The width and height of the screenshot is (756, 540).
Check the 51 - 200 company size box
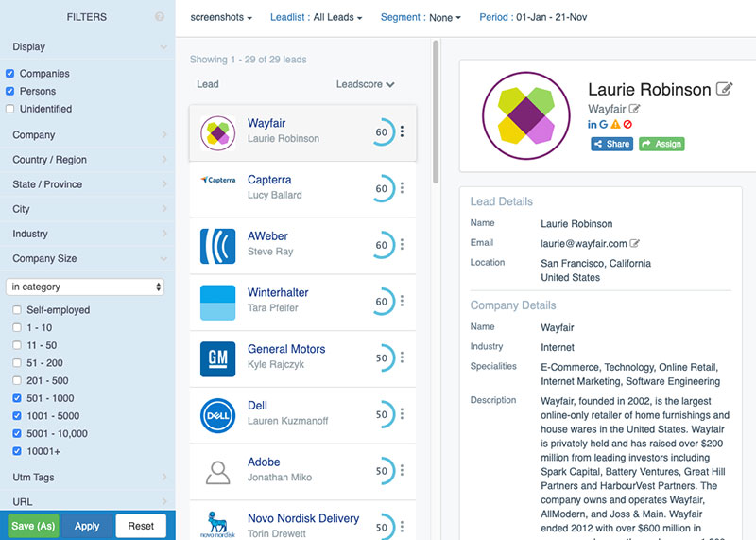(17, 363)
